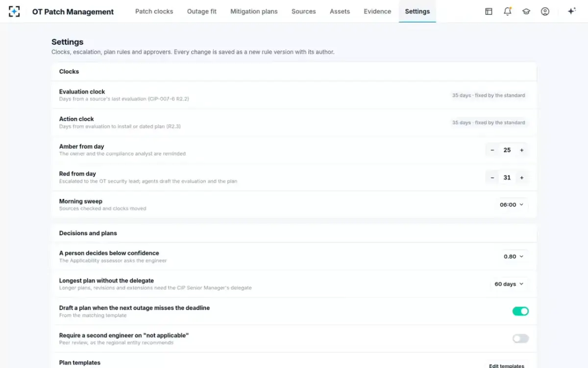
Task: Switch to the Patch clocks tab
Action: coord(154,11)
